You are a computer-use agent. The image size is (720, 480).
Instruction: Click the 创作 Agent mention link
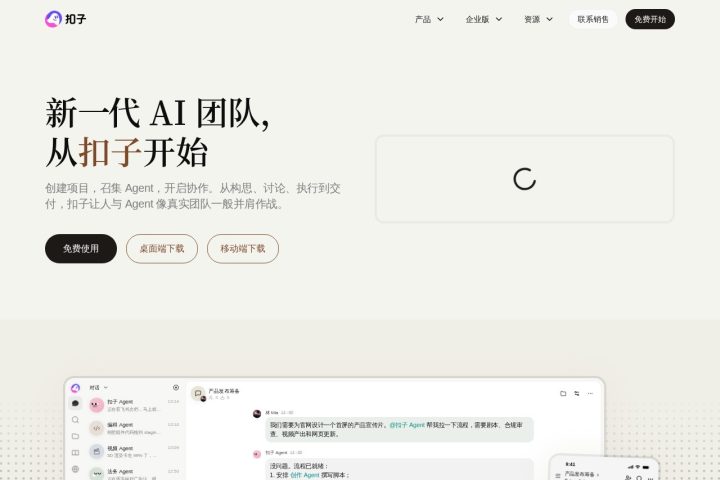[304, 475]
